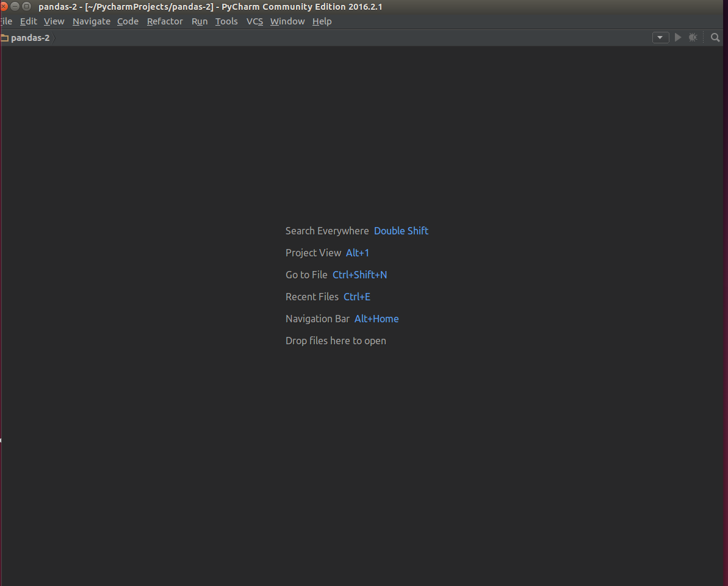Click the 'Alt+1' shortcut text
This screenshot has width=728, height=586.
point(358,253)
